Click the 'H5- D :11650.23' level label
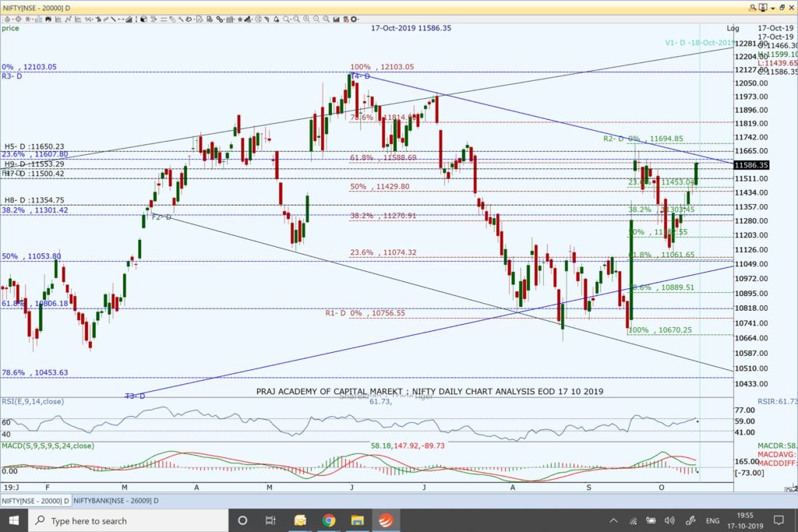The width and height of the screenshot is (798, 532). tap(34, 146)
